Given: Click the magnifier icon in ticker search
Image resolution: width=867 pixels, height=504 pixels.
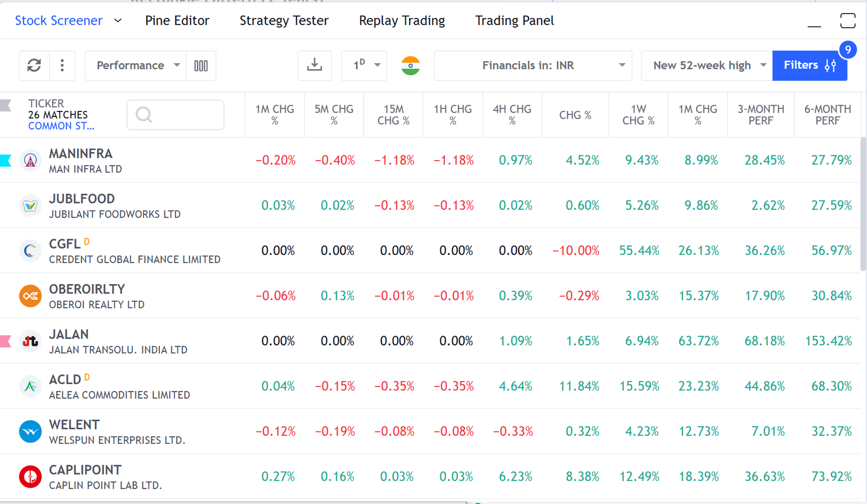Looking at the screenshot, I should pos(144,115).
